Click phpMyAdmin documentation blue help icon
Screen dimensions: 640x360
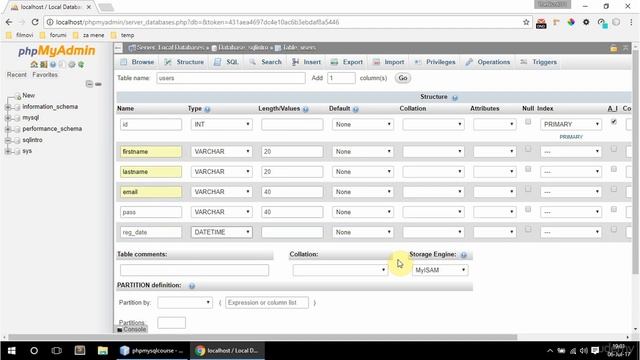(53, 64)
